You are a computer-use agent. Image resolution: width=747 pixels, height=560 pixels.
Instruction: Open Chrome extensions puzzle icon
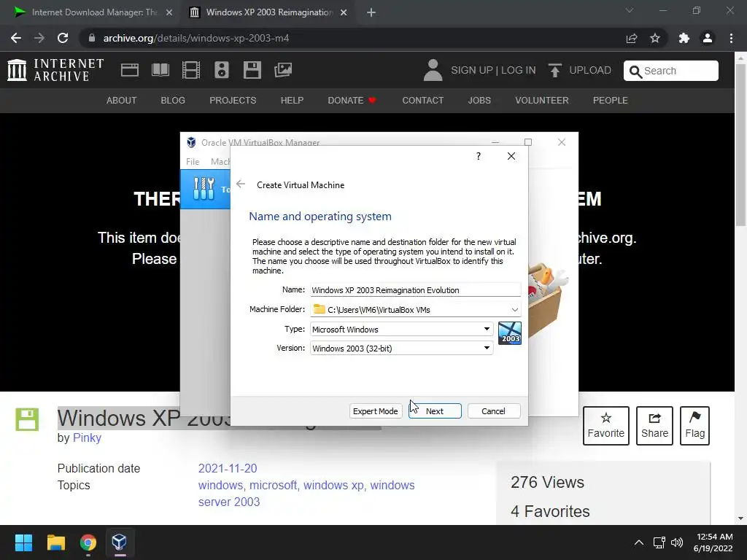tap(684, 38)
